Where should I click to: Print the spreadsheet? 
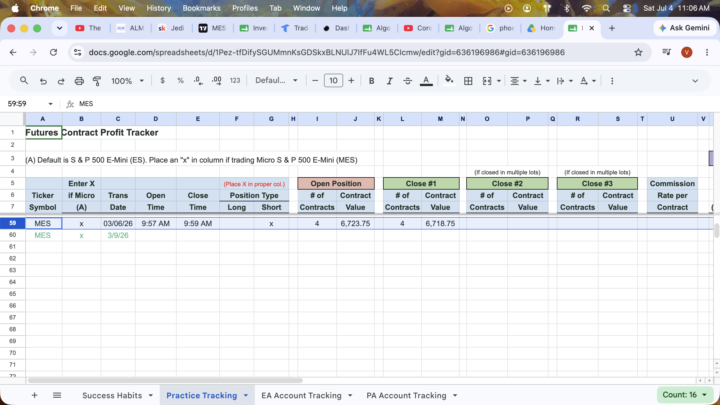pos(79,81)
